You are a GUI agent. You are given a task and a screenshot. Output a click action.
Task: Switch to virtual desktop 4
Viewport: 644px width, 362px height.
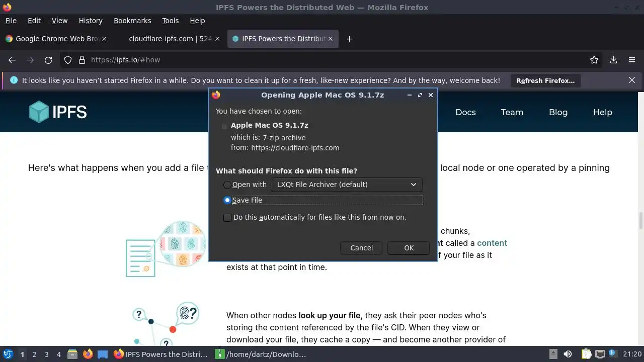(58, 354)
